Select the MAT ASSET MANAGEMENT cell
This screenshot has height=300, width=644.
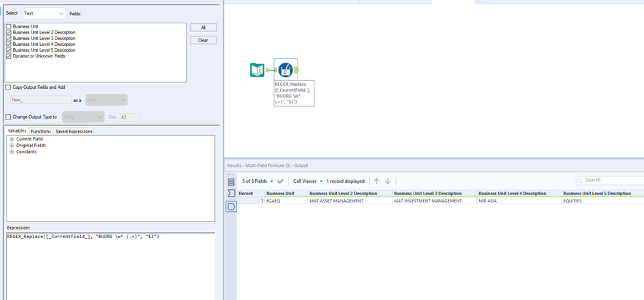[x=349, y=201]
